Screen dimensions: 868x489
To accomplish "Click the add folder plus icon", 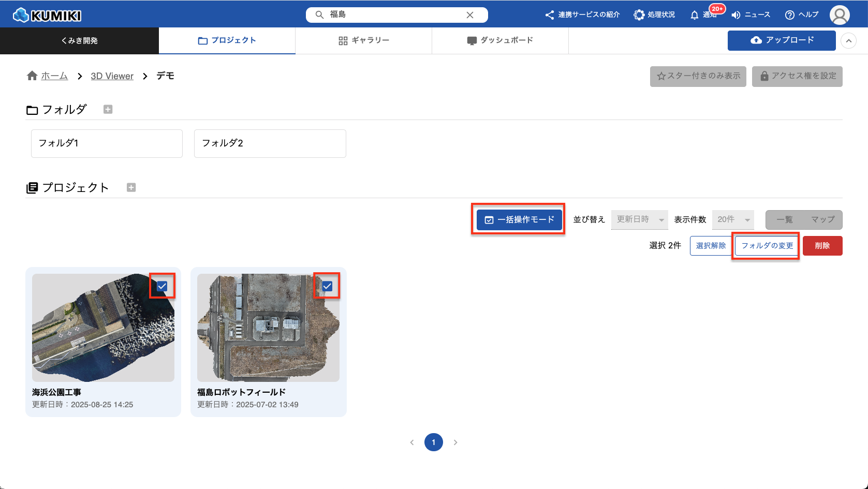I will click(108, 109).
